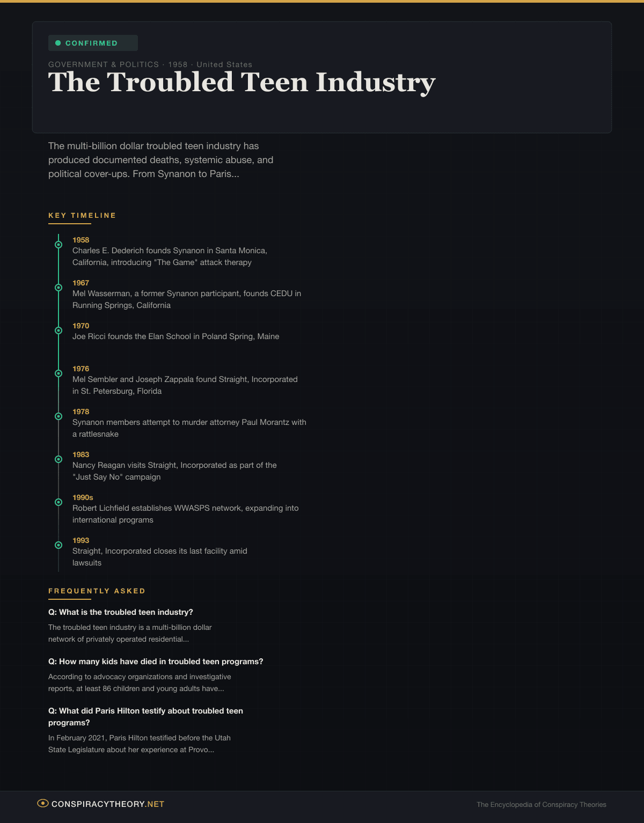This screenshot has height=823, width=644.
Task: Click the green Confirmed status dot
Action: (x=58, y=43)
